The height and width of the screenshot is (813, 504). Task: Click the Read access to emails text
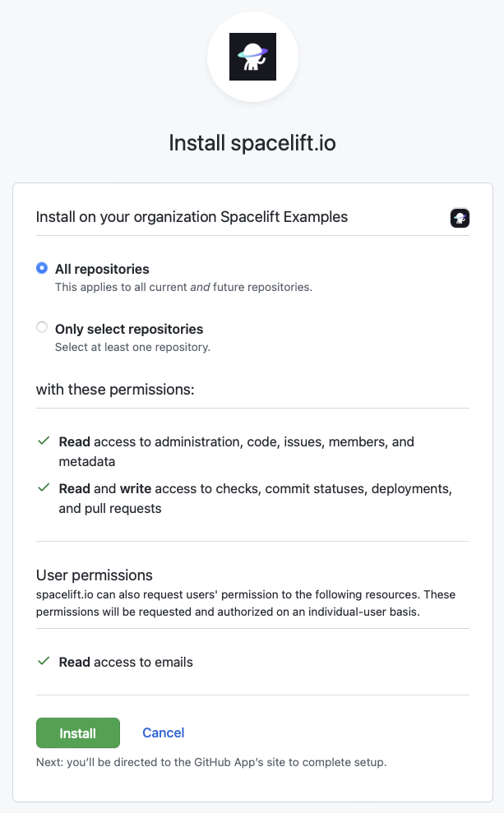click(126, 662)
